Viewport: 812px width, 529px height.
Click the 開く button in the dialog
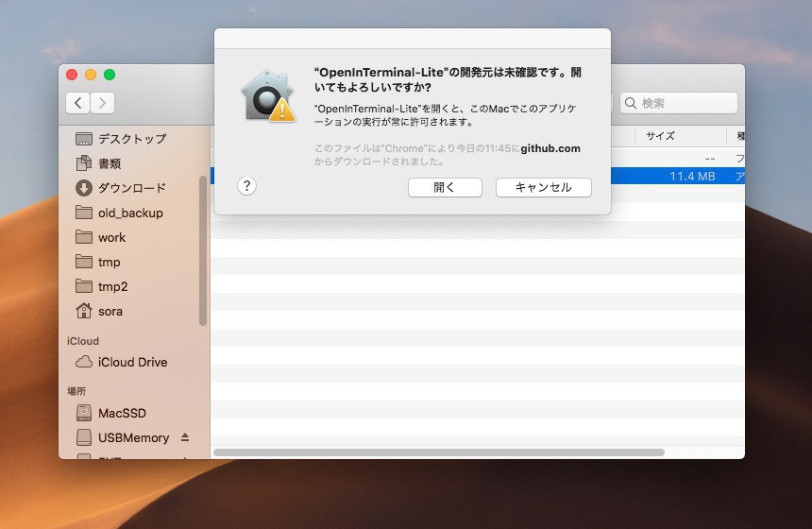point(444,187)
